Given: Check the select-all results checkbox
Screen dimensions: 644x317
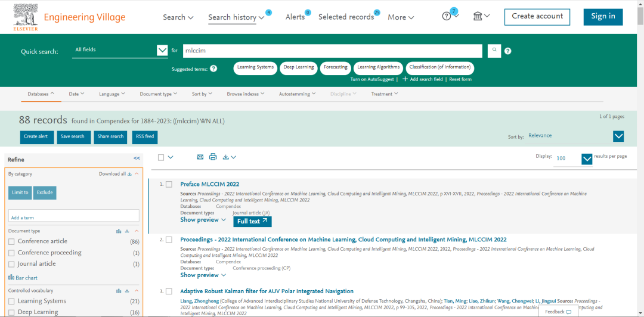Looking at the screenshot, I should pyautogui.click(x=161, y=157).
